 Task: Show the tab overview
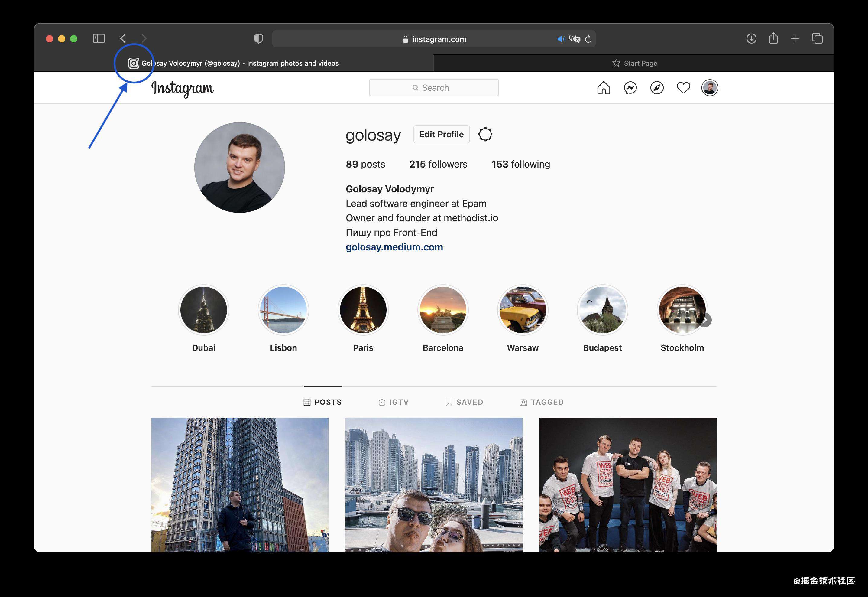pos(817,38)
